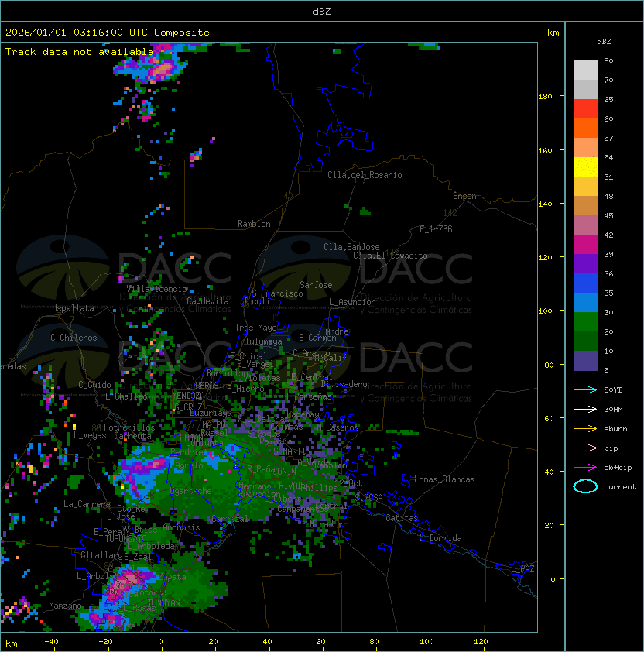
Task: Click the 80 dBZ light gray swatch
Action: pos(585,70)
